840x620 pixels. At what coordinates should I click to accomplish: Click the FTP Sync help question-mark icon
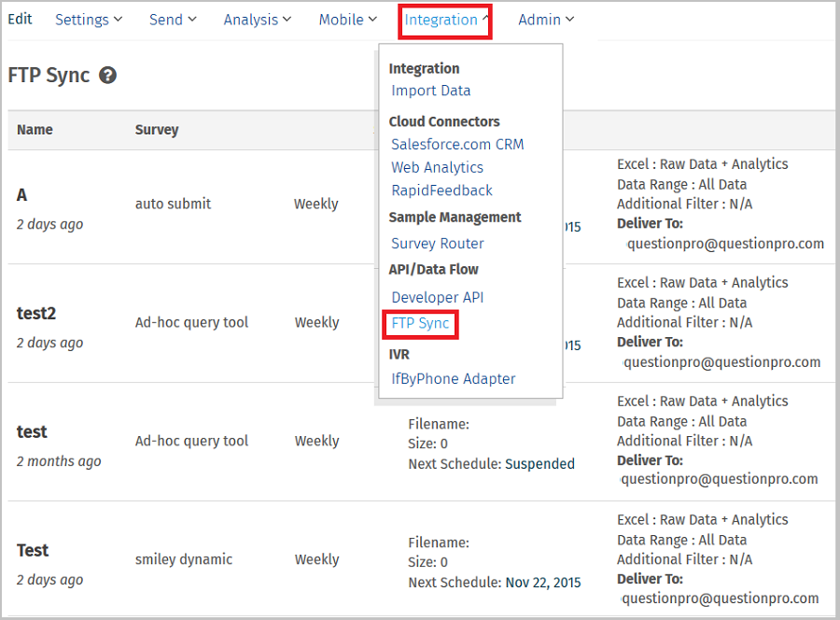point(108,76)
